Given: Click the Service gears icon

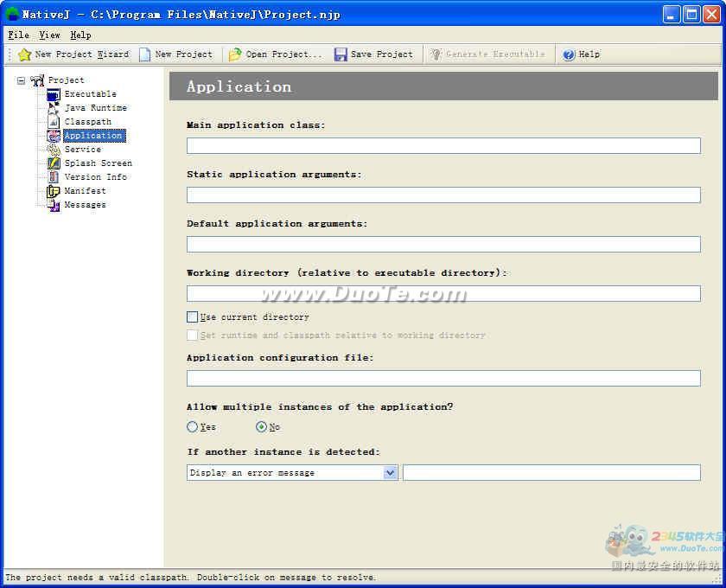Looking at the screenshot, I should click(x=54, y=150).
